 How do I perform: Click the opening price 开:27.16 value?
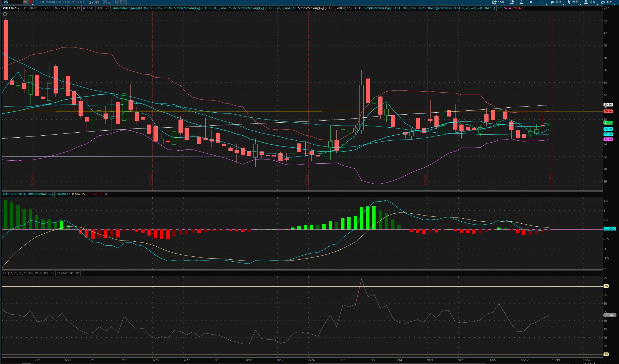[46, 8]
